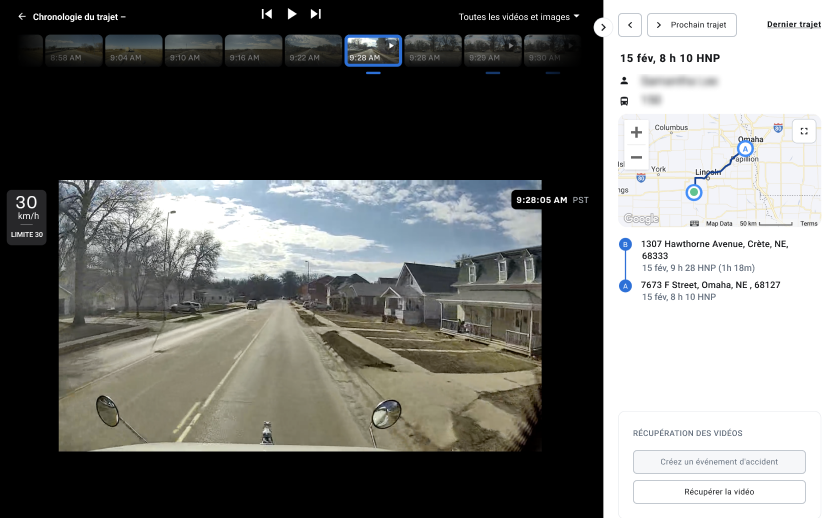
Task: Go to previous trip arrow button
Action: click(x=630, y=25)
